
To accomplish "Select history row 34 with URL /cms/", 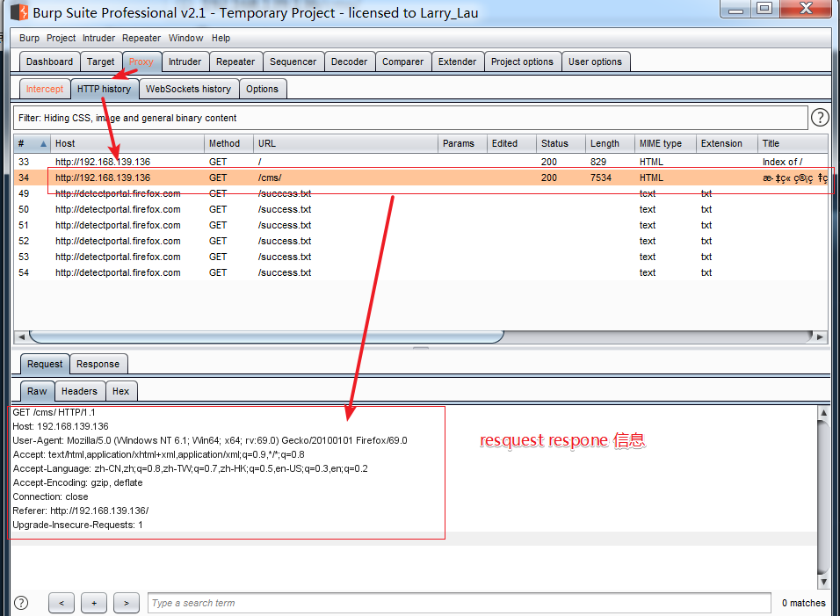I will [x=421, y=178].
